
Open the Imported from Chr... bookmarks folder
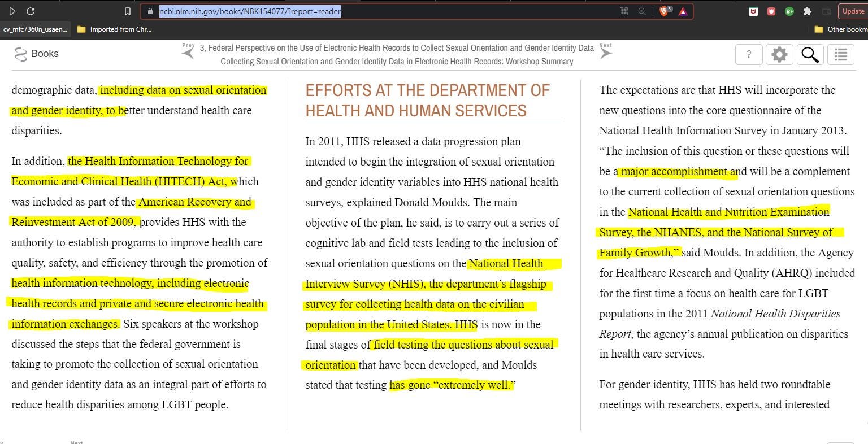(x=115, y=29)
